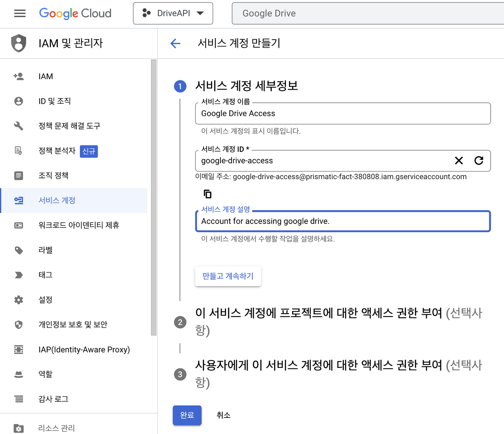This screenshot has width=504, height=434.
Task: Click the 서비스 계정 ID input field
Action: tap(343, 161)
